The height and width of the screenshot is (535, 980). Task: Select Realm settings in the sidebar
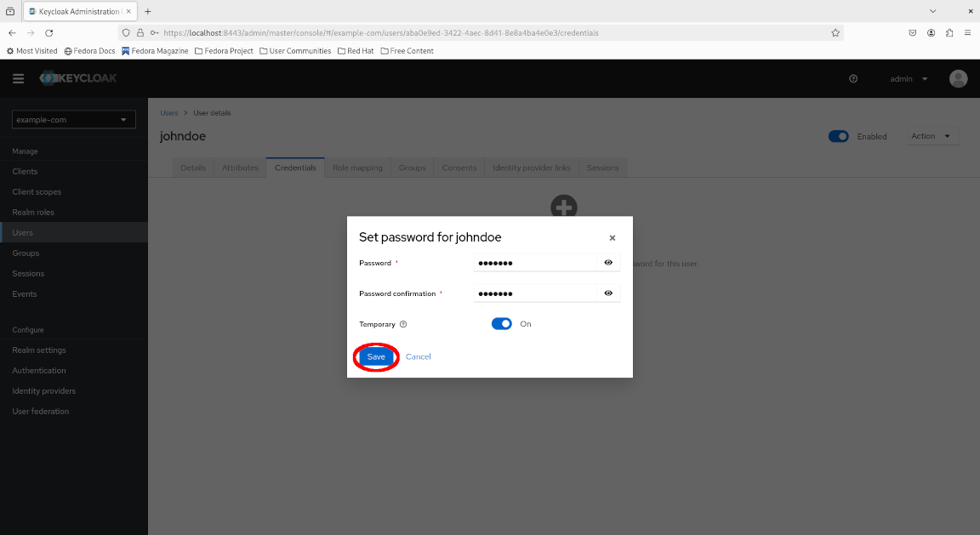click(39, 350)
